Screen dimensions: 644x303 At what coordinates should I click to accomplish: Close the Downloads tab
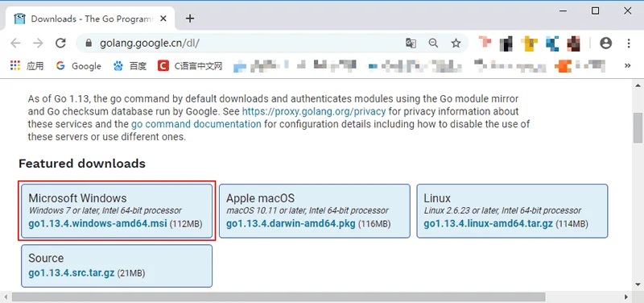coord(163,19)
